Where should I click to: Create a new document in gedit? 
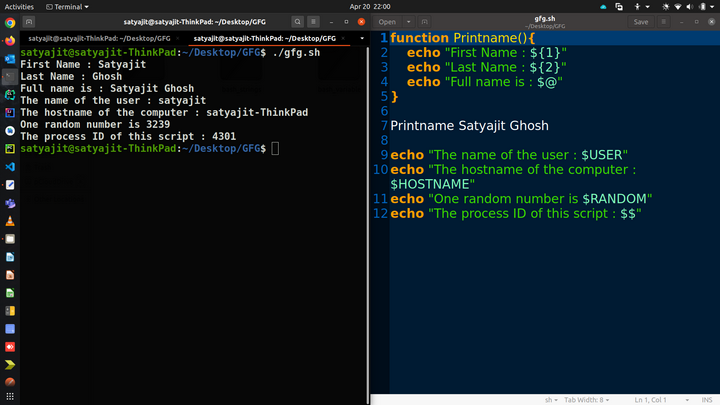pyautogui.click(x=425, y=22)
